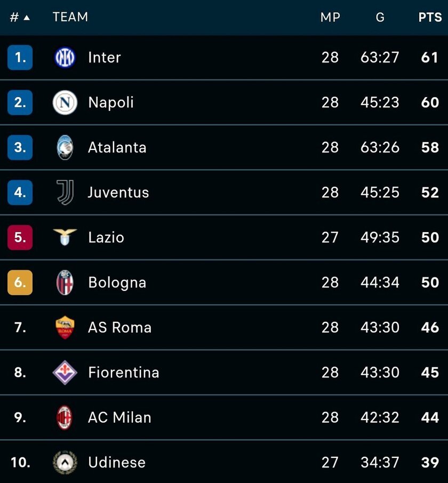Select the AS Roma wolf crest
448x483 pixels.
click(65, 327)
